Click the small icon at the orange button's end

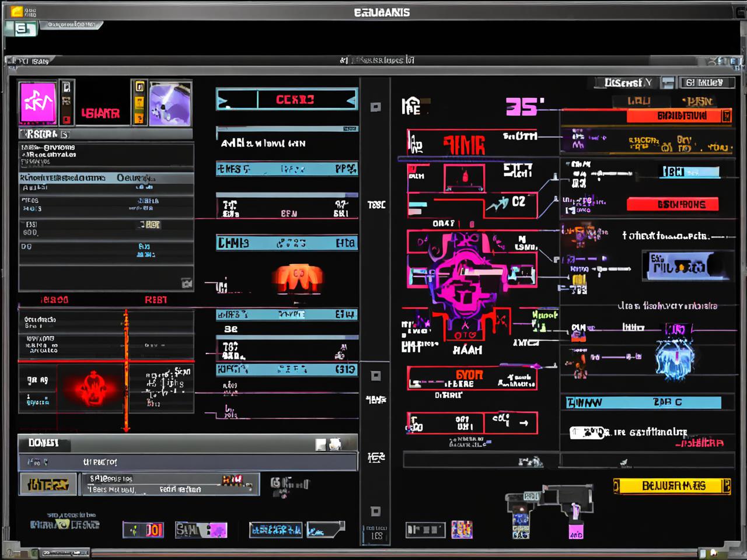pos(727,116)
